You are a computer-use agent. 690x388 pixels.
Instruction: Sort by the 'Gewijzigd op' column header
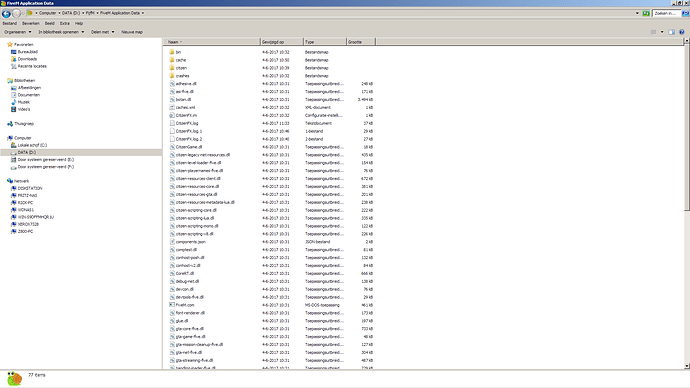[x=282, y=42]
